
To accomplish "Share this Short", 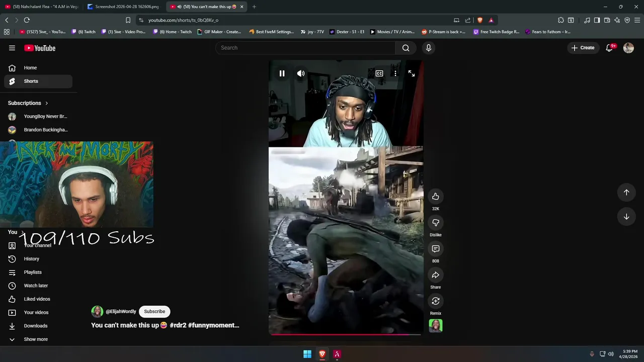I will click(x=436, y=275).
